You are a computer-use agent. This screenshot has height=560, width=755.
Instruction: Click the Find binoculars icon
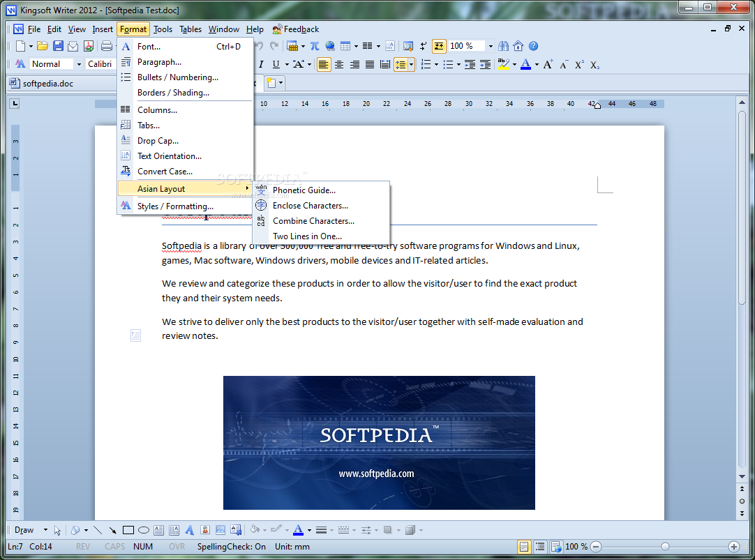pyautogui.click(x=503, y=46)
